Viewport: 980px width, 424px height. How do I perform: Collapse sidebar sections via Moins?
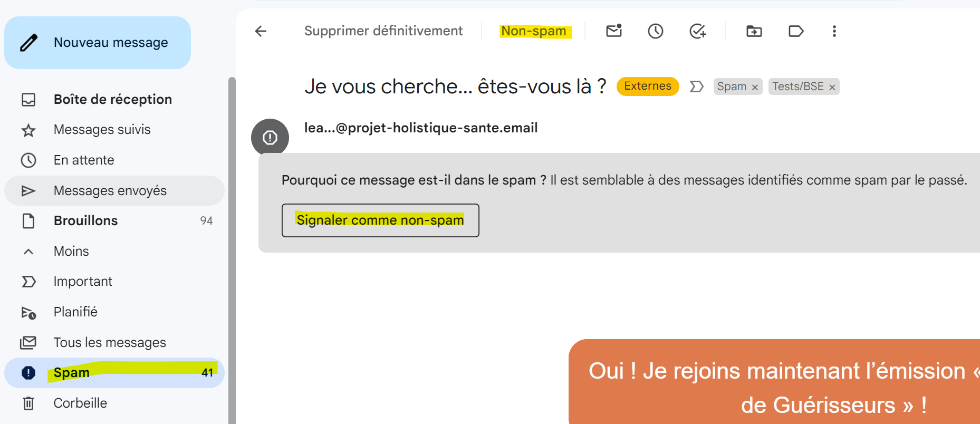[x=71, y=251]
